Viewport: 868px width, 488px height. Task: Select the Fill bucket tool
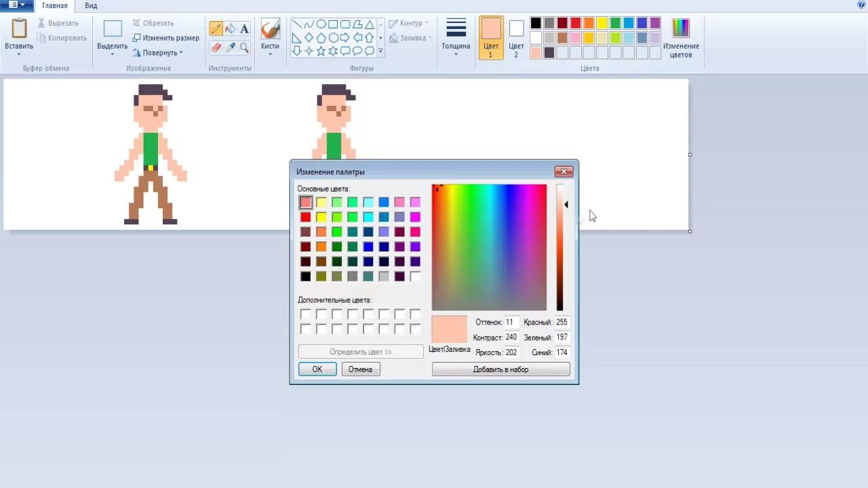[x=230, y=28]
